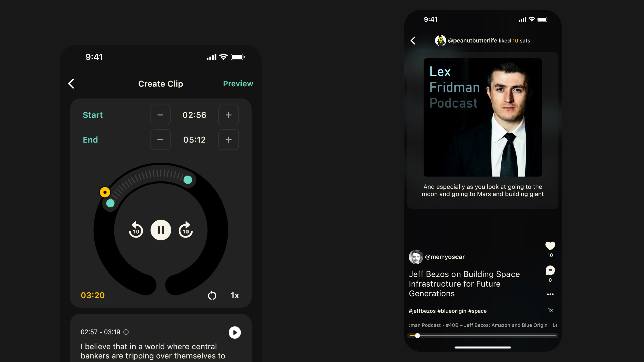Image resolution: width=644 pixels, height=362 pixels.
Task: Click the loop replay icon
Action: (212, 295)
